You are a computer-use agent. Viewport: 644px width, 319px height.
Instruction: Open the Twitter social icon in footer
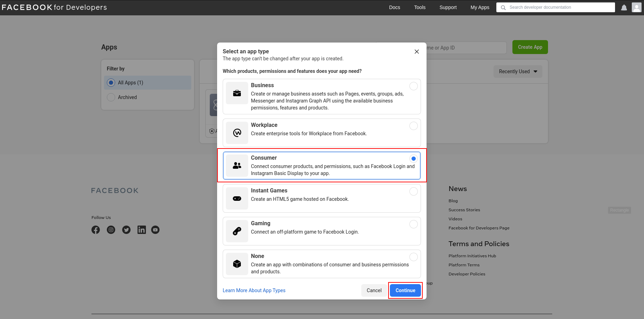(126, 230)
